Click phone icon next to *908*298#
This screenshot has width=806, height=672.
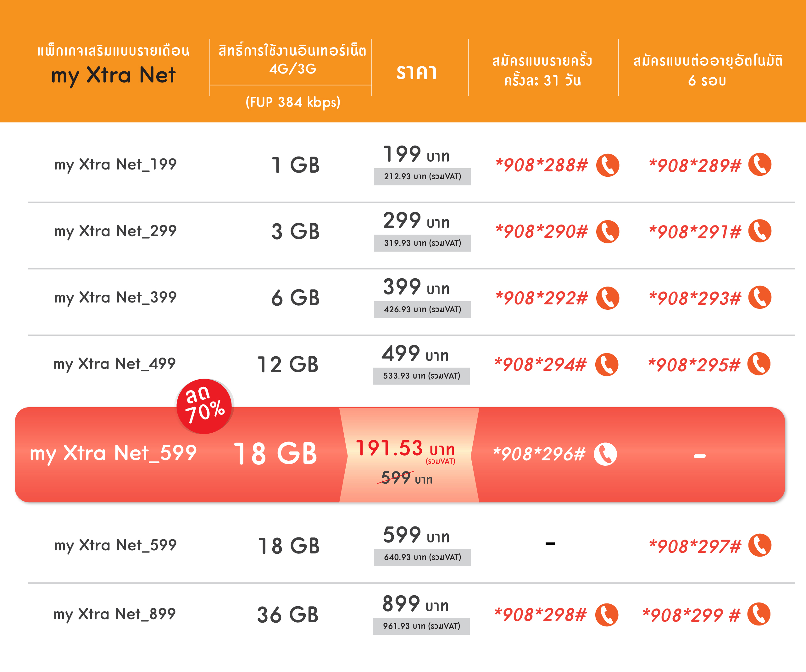pyautogui.click(x=607, y=614)
